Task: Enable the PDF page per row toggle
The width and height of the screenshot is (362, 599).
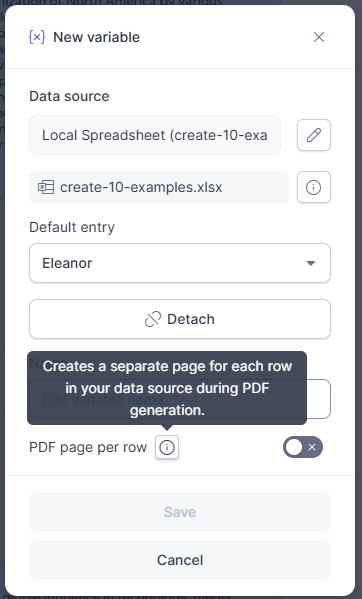Action: (x=303, y=447)
